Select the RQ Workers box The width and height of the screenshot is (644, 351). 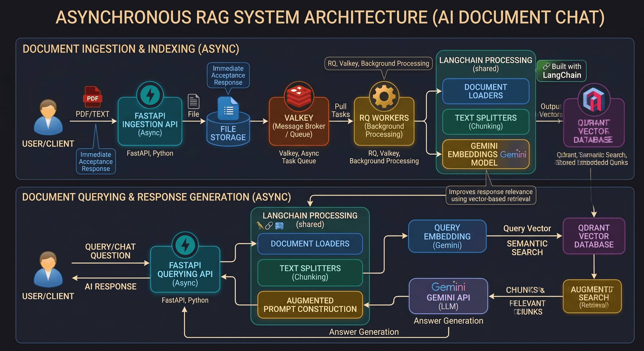click(384, 121)
